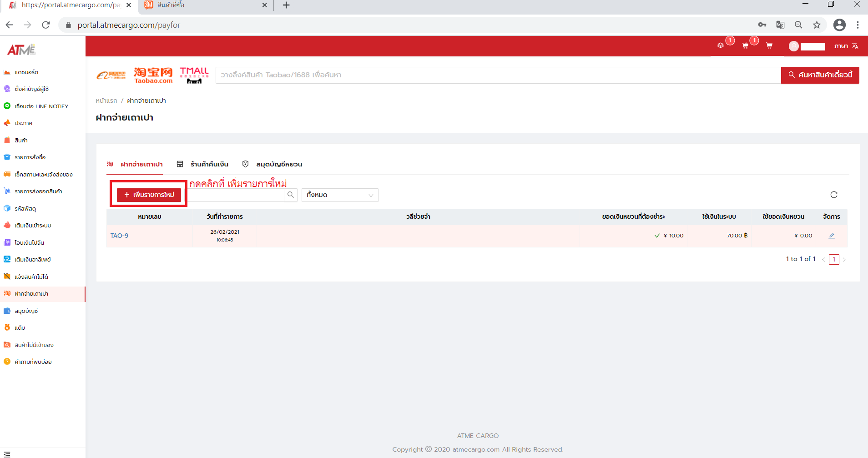Click the Google Translate icon in address bar

pos(780,25)
